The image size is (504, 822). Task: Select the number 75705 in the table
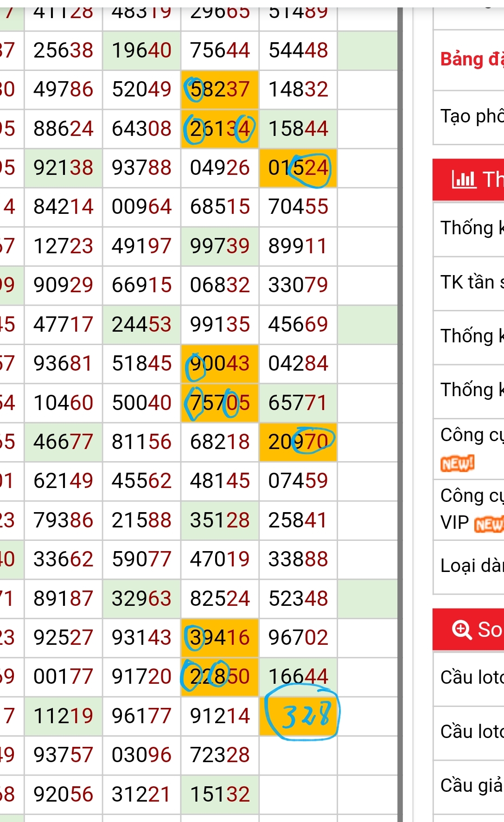(220, 403)
